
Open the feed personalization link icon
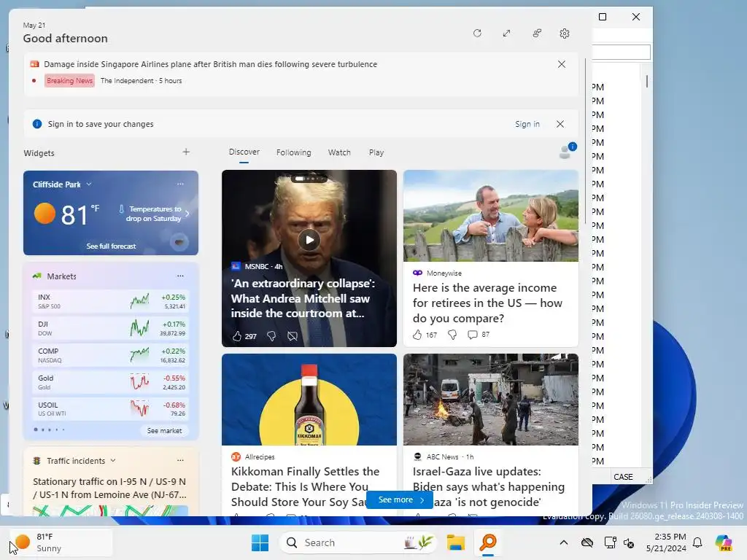tap(537, 34)
